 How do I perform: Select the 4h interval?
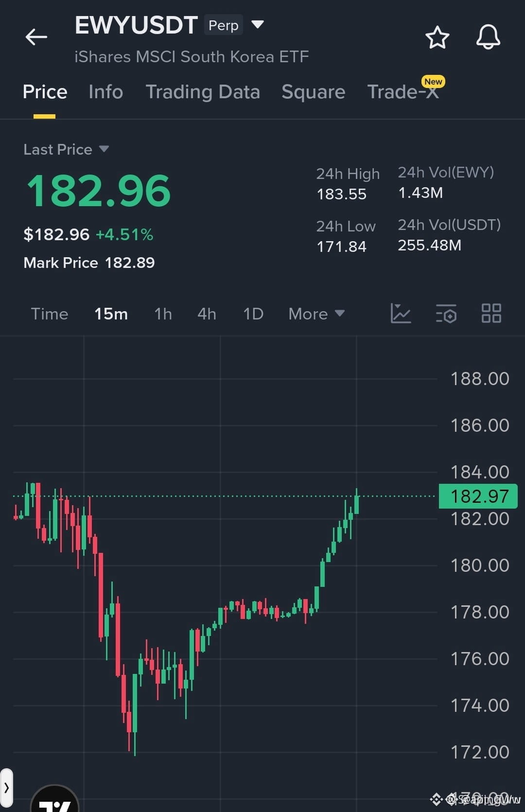click(x=207, y=314)
